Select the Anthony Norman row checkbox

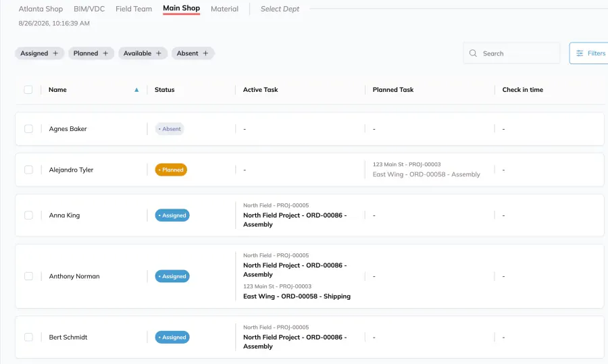pyautogui.click(x=28, y=276)
